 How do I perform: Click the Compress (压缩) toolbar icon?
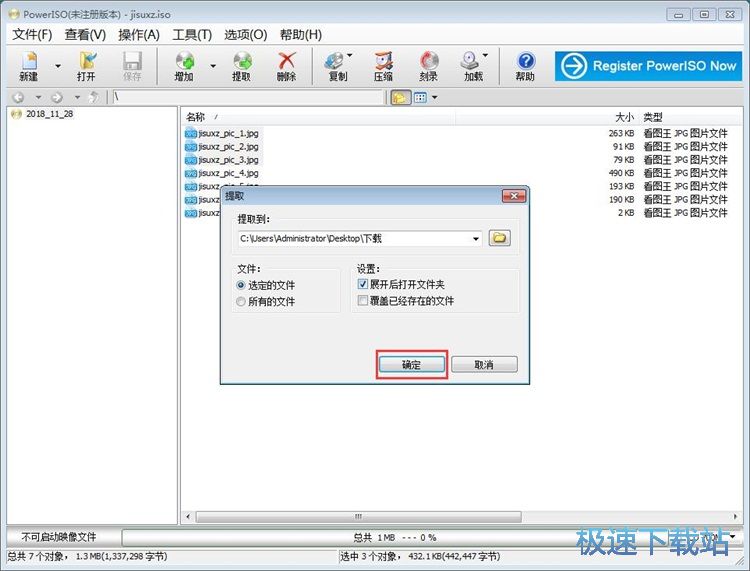coord(383,66)
